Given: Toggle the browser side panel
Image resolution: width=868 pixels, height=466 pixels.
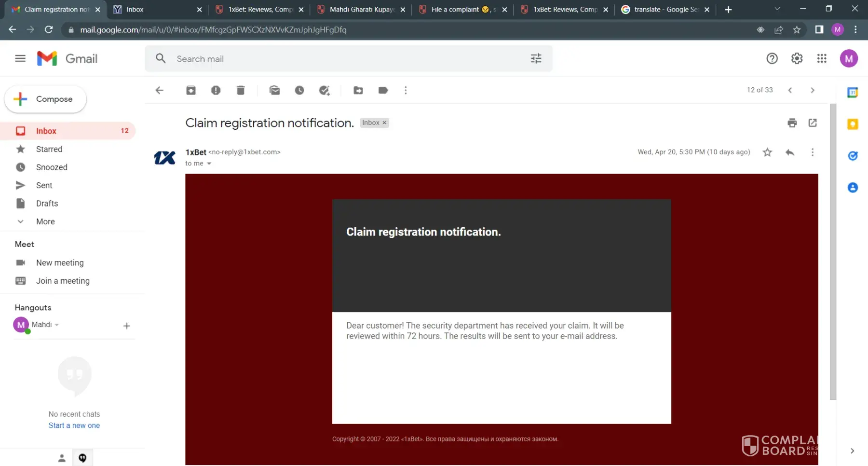Looking at the screenshot, I should (819, 30).
